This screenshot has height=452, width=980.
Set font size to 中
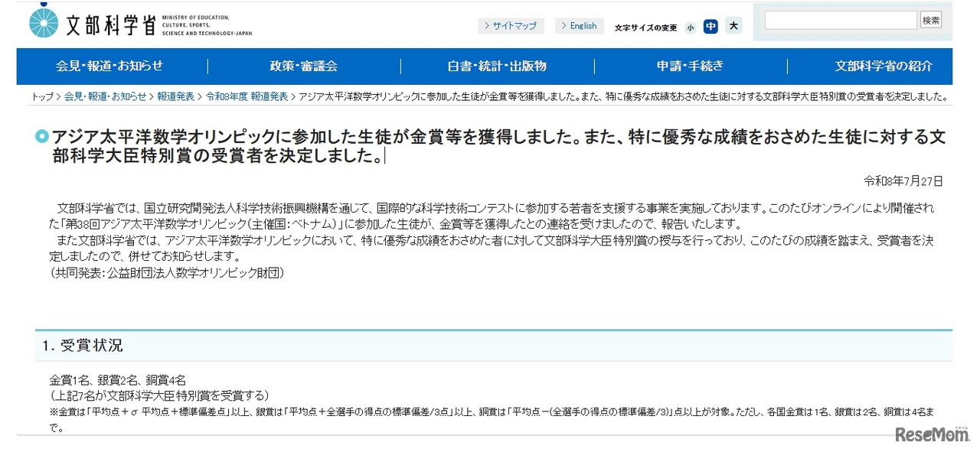[711, 26]
